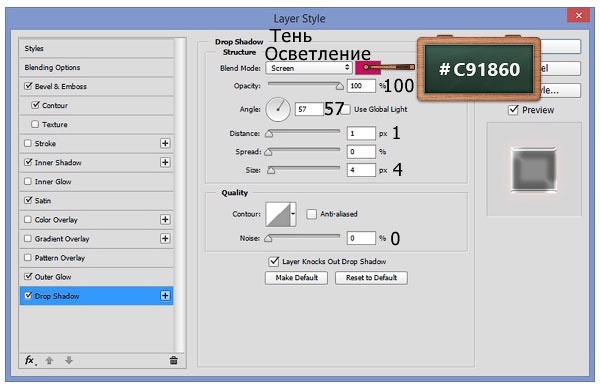This screenshot has width=600, height=388.
Task: Click the style preview thumbnail
Action: pyautogui.click(x=534, y=169)
